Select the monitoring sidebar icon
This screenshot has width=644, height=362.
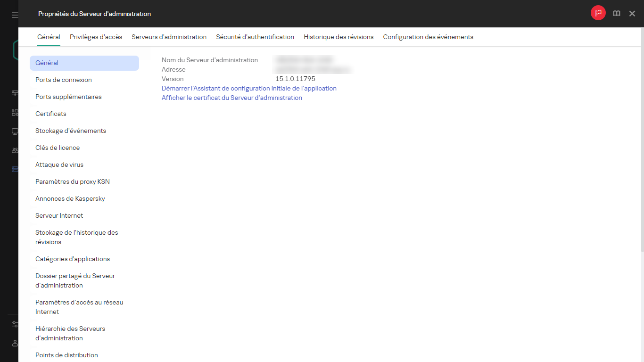[14, 93]
